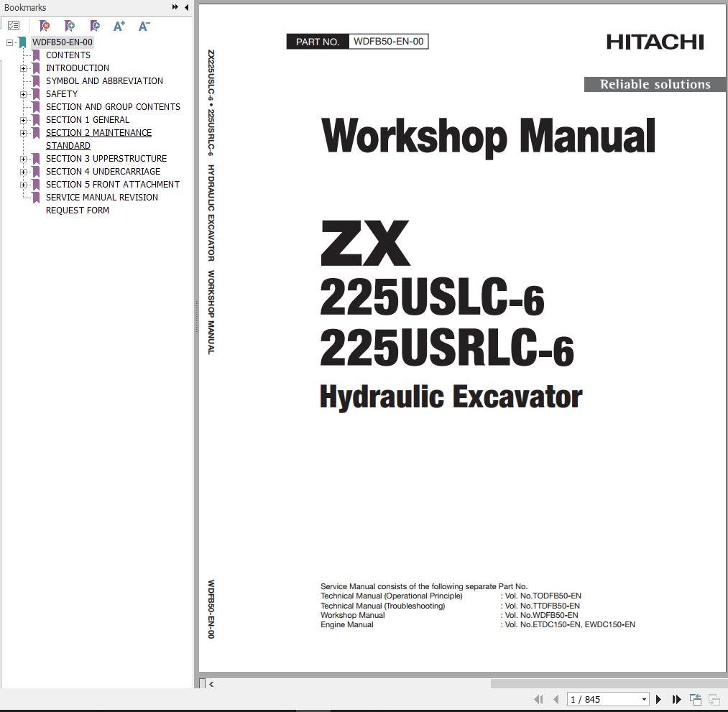Click the double-arrow expand panel icon
Viewport: 728px width, 712px height.
click(175, 7)
